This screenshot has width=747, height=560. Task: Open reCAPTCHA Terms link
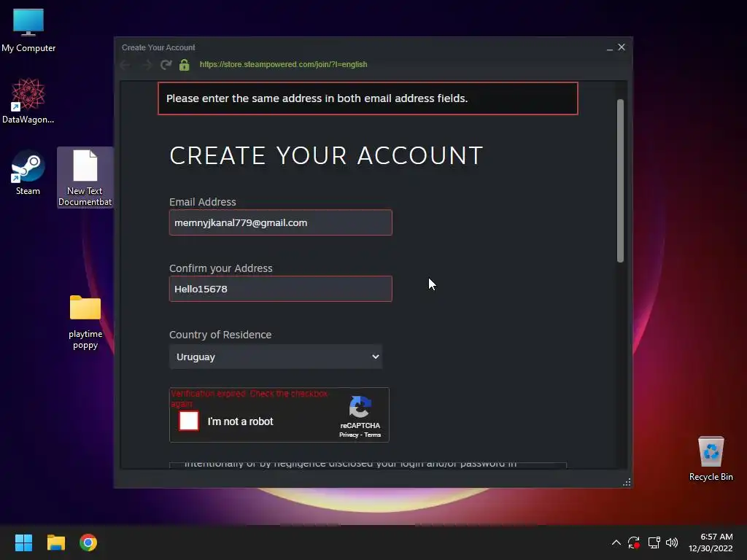point(373,435)
